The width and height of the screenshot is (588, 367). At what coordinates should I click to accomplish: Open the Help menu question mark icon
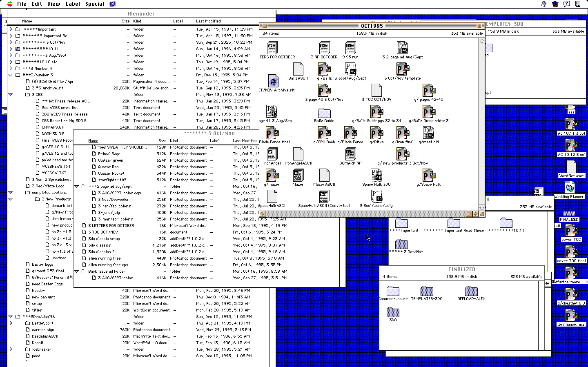[566, 4]
